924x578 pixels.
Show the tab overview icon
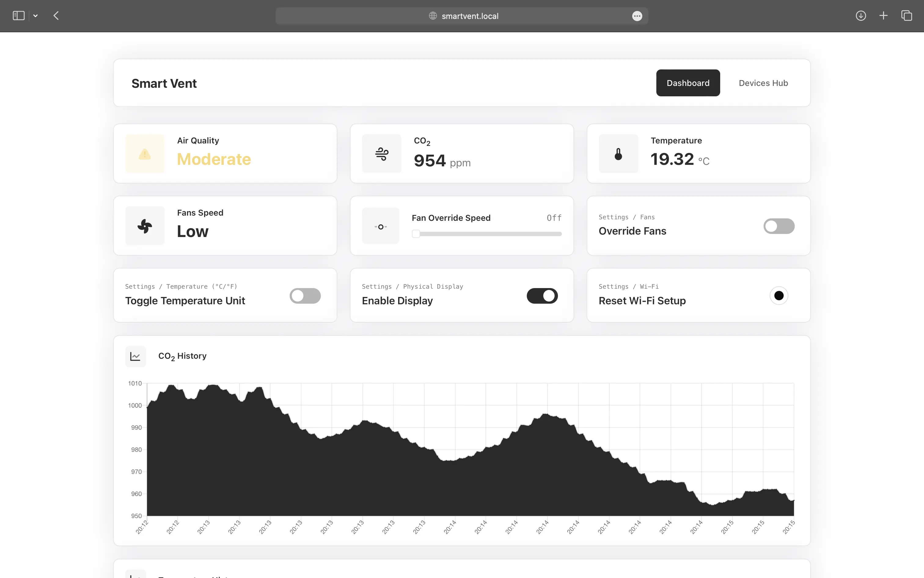point(907,16)
